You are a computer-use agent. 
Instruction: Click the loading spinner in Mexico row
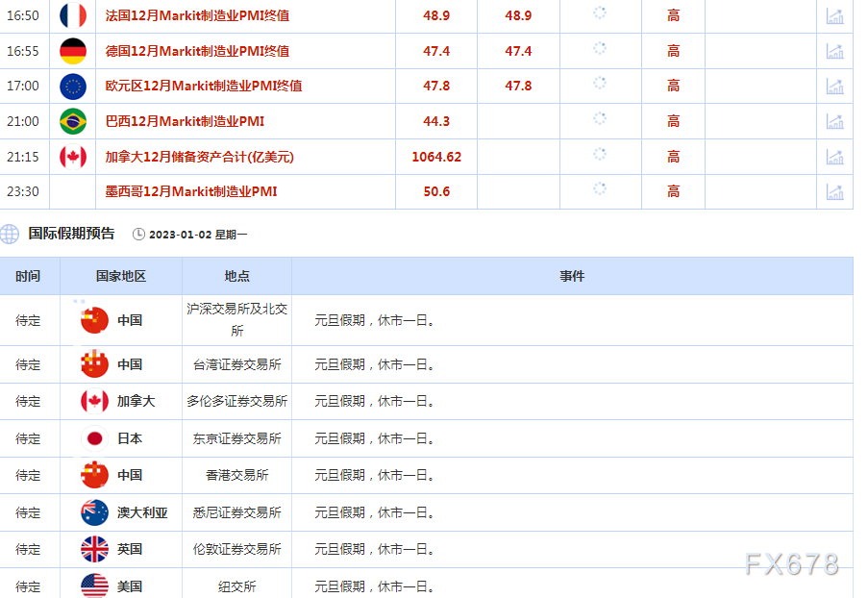(x=600, y=188)
